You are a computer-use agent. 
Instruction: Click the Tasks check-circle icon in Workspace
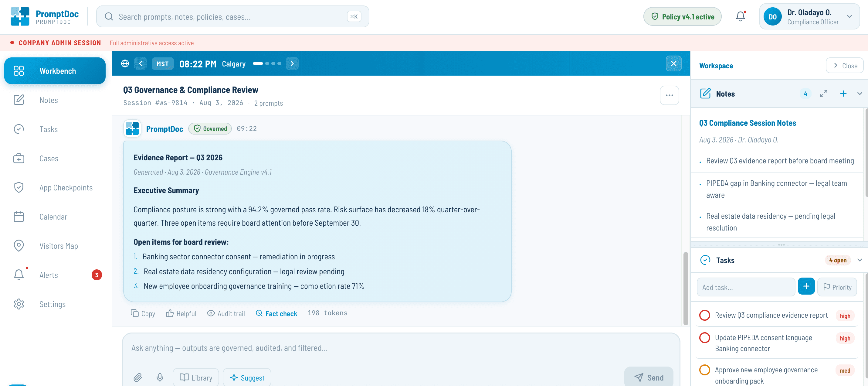click(x=705, y=260)
